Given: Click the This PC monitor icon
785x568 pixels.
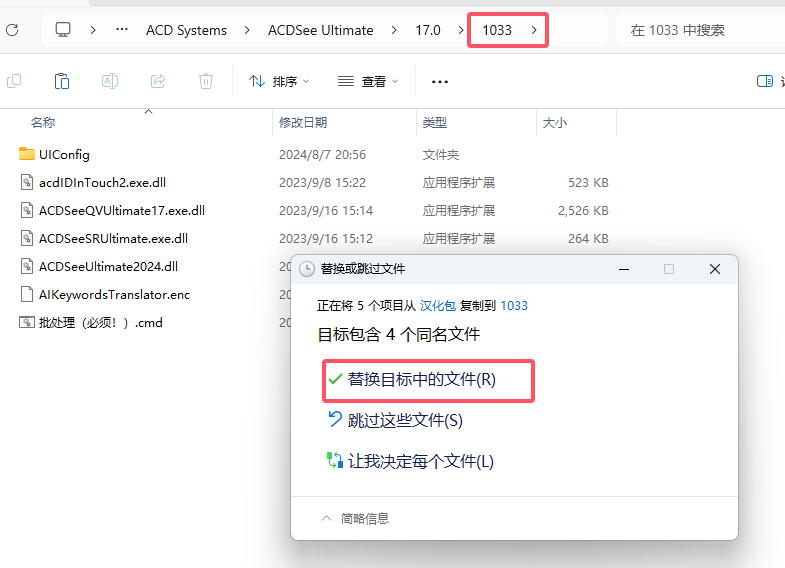Looking at the screenshot, I should 63,30.
